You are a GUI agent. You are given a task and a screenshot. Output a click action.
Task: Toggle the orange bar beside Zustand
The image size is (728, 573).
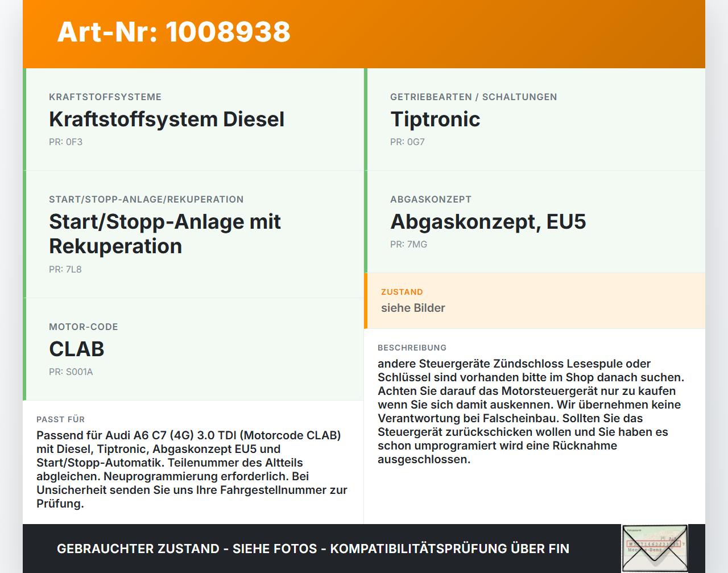coord(366,301)
